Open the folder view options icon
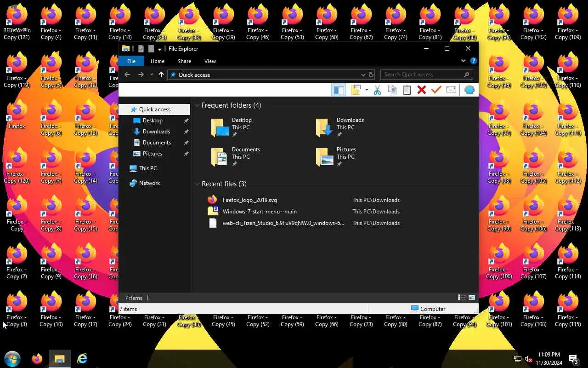 tap(356, 90)
